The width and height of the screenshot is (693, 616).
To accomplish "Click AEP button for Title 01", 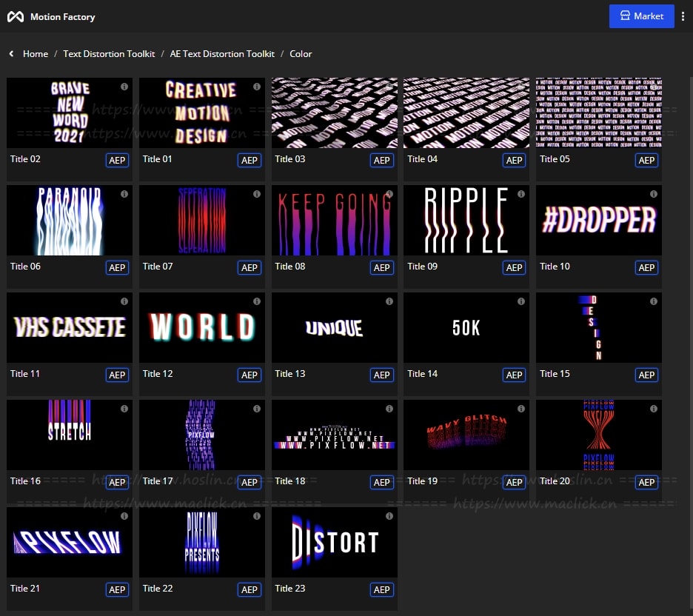I will (x=250, y=161).
